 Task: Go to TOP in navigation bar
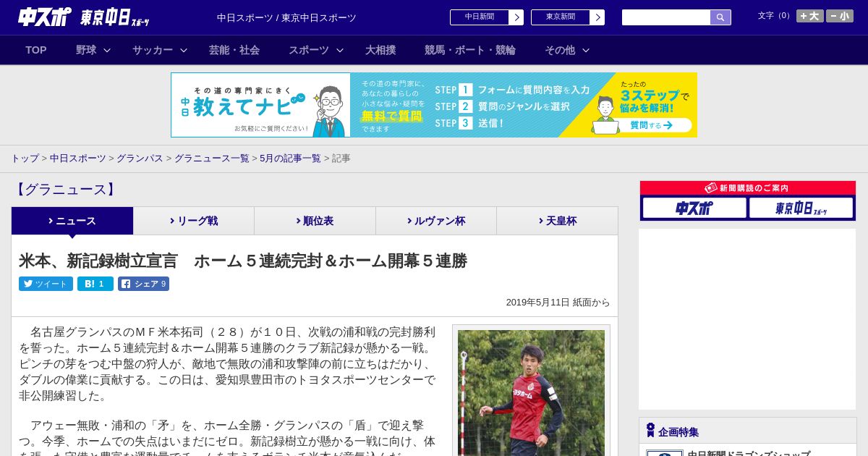pos(36,50)
